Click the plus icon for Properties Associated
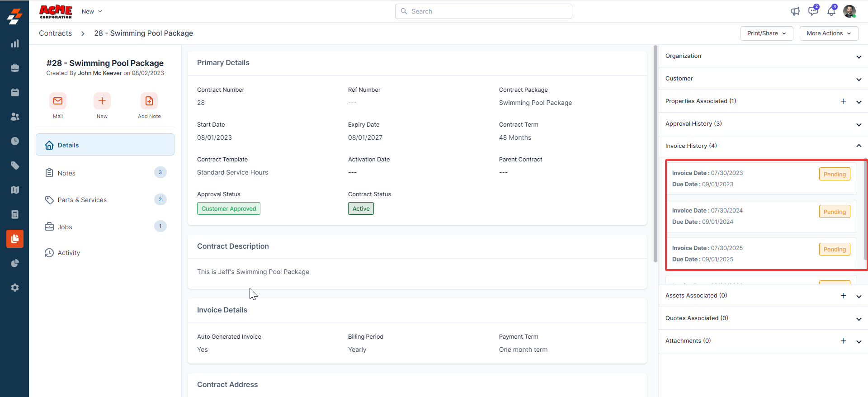Screen dimensions: 868x397 (x=843, y=101)
